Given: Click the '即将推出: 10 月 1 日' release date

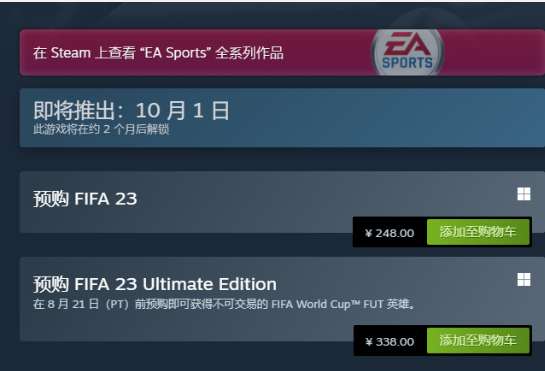Looking at the screenshot, I should pos(131,111).
